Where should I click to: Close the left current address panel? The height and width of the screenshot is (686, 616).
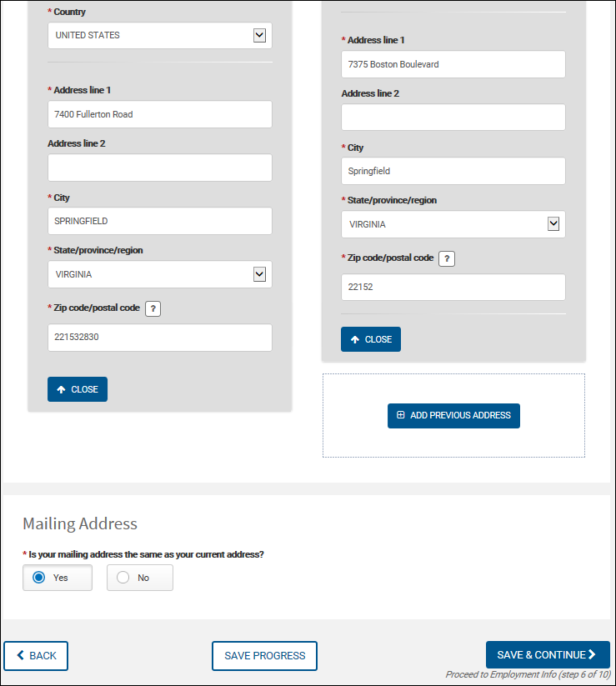point(78,389)
